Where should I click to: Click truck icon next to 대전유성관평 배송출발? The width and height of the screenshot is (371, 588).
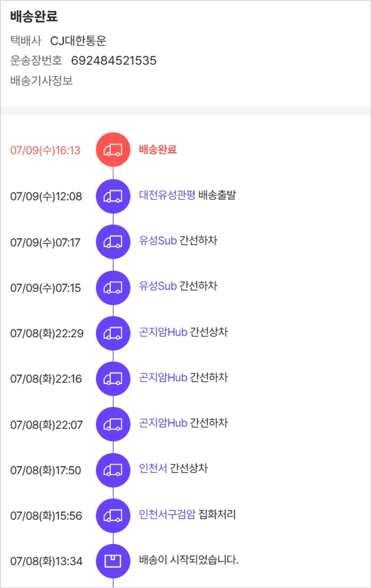pos(113,196)
